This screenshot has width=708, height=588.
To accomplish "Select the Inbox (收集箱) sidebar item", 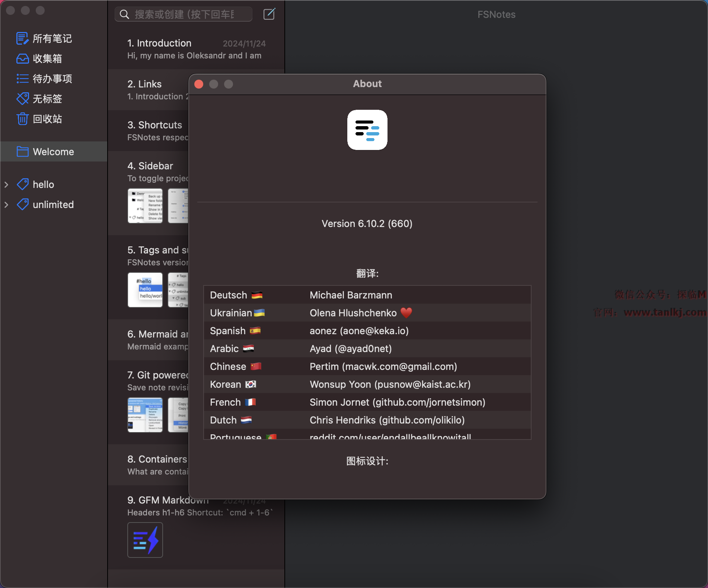I will coord(47,58).
